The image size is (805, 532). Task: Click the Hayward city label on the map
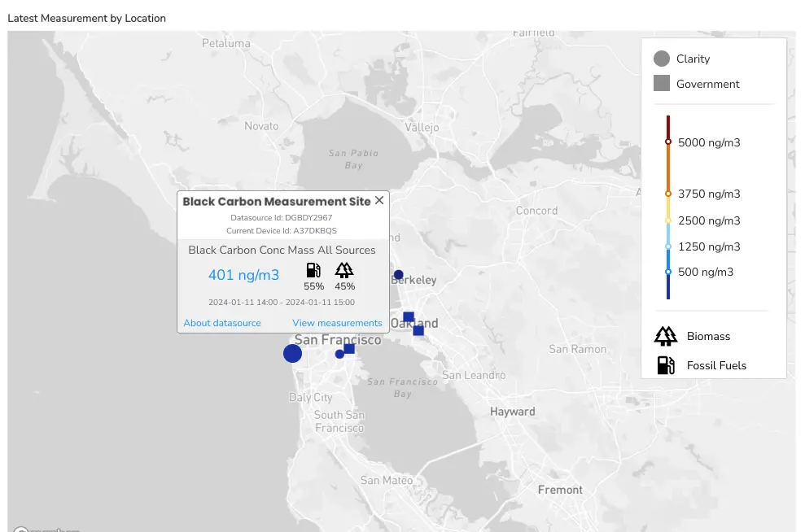(x=512, y=412)
